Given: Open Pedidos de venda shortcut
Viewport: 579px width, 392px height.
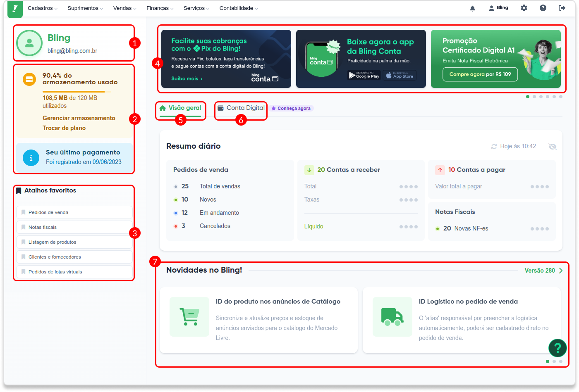Looking at the screenshot, I should point(74,212).
